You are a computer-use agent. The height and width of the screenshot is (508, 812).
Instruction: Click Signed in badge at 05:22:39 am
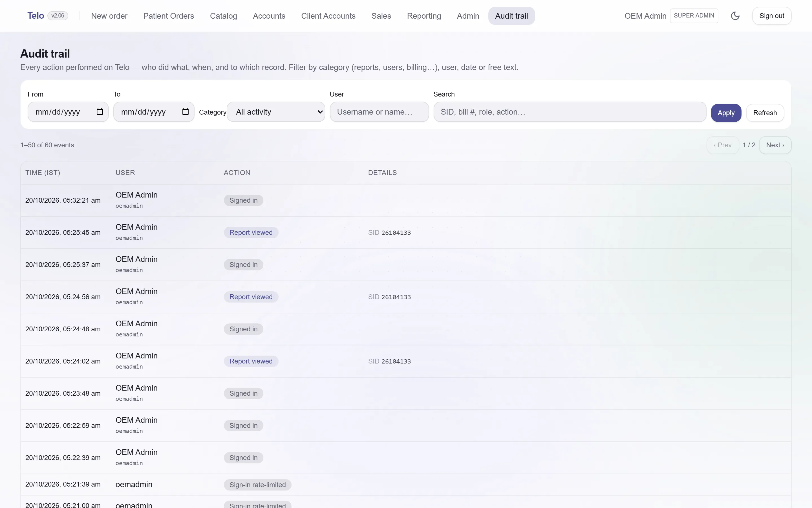(x=243, y=458)
